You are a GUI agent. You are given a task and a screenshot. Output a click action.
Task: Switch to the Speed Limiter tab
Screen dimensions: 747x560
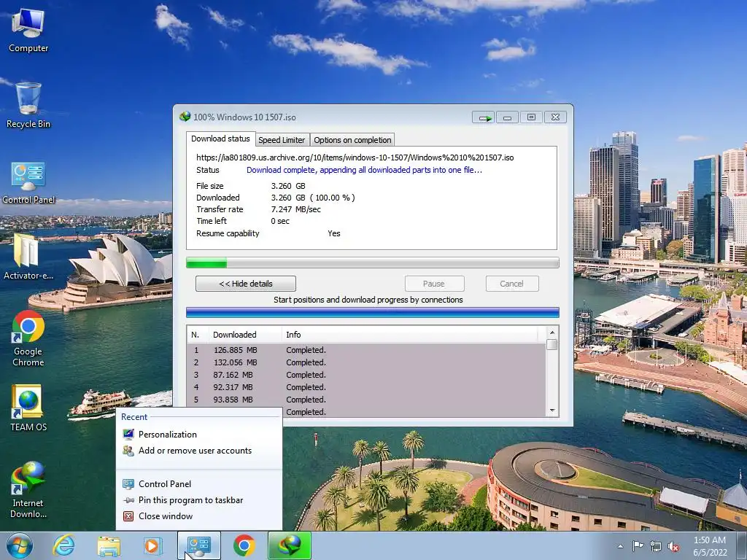[x=282, y=140]
